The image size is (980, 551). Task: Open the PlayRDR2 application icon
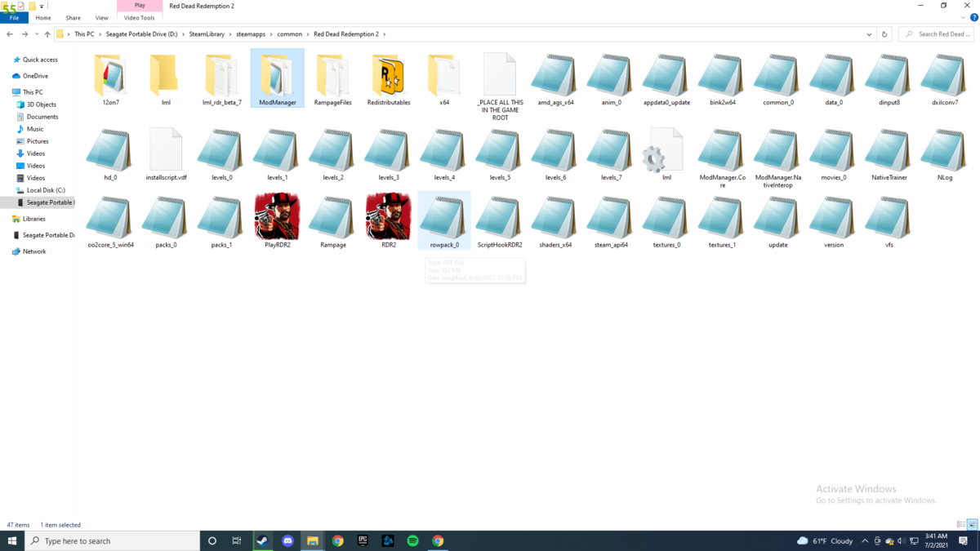click(277, 217)
